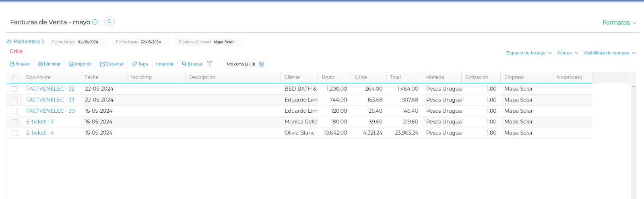Expand the Alertas dropdown
This screenshot has width=644, height=199.
click(x=567, y=53)
